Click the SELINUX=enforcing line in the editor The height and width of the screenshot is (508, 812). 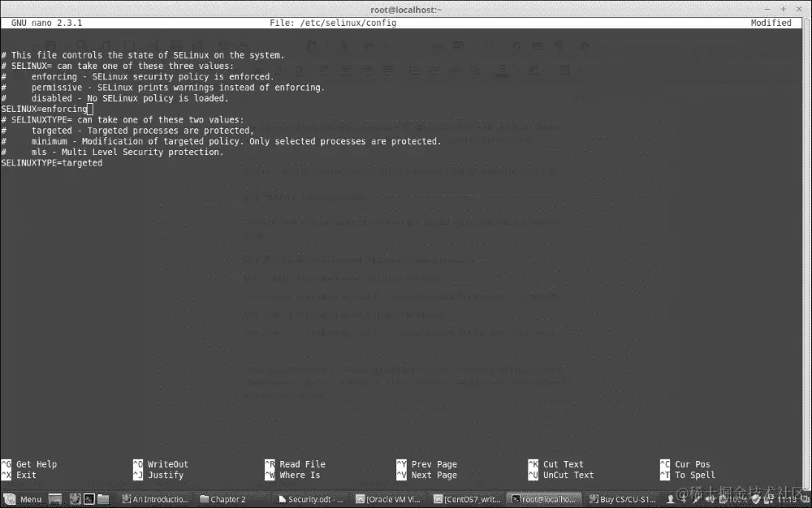[x=44, y=108]
